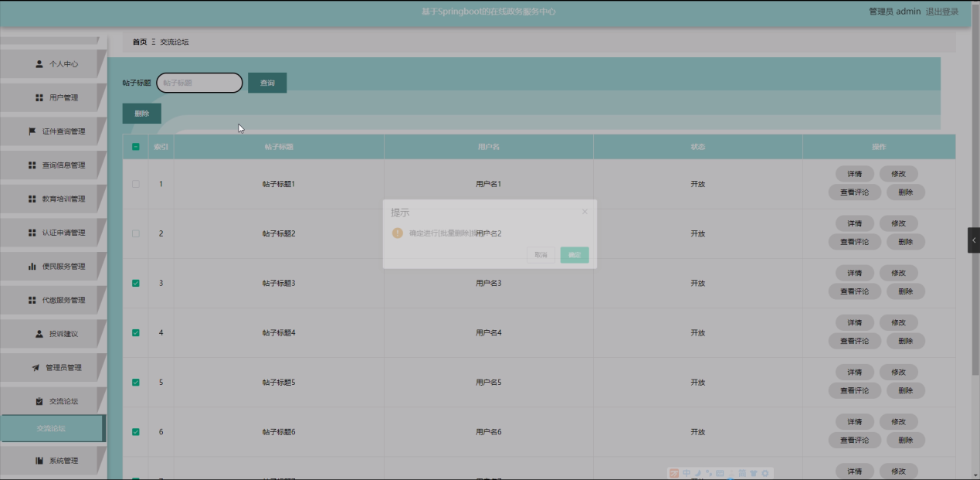This screenshot has width=980, height=480.
Task: Check the checkbox for 帖子标题1
Action: coord(134,183)
